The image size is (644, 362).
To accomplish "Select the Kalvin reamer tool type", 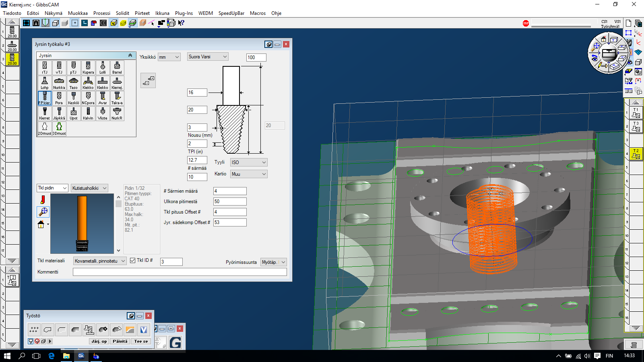I will (88, 113).
